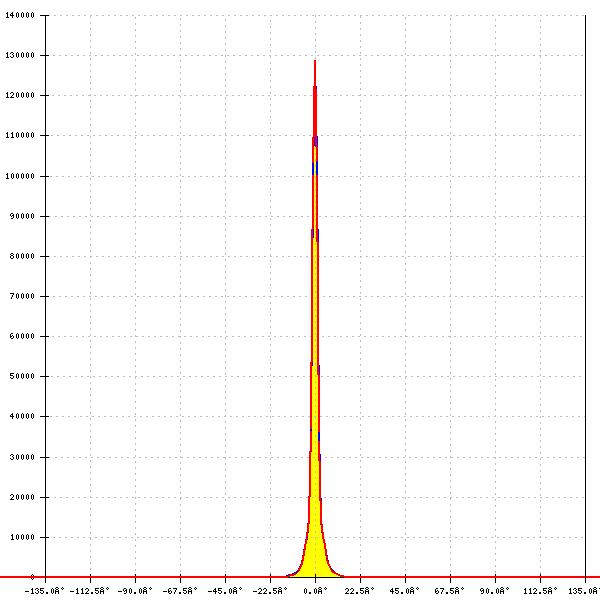This screenshot has width=600, height=600.
Task: Click the 90.0° x-axis label
Action: click(495, 591)
